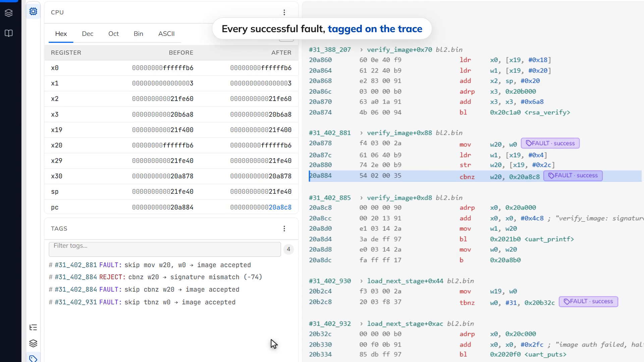The height and width of the screenshot is (362, 644).
Task: Open the CPU panel three-dot menu
Action: (284, 12)
